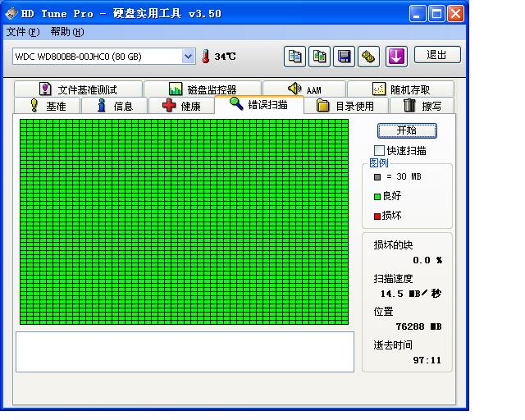Click the red 损坏 legend swatch
Viewport: 525px width, 420px height.
377,217
